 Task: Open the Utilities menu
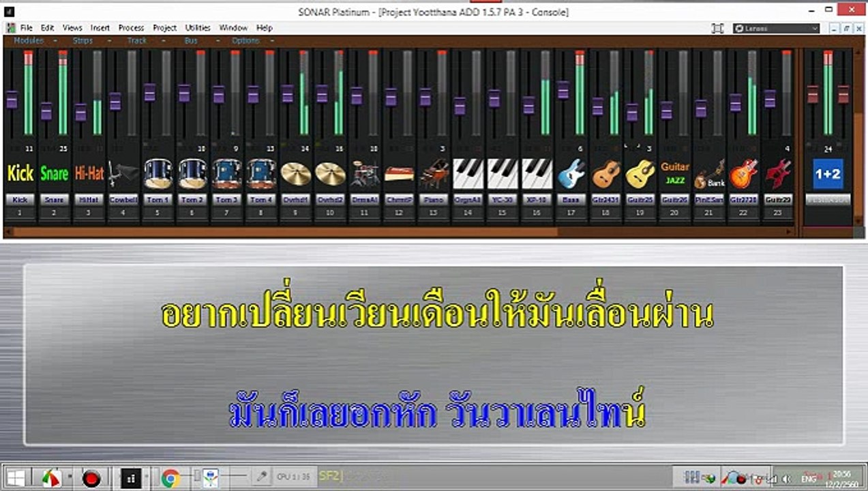(x=198, y=28)
